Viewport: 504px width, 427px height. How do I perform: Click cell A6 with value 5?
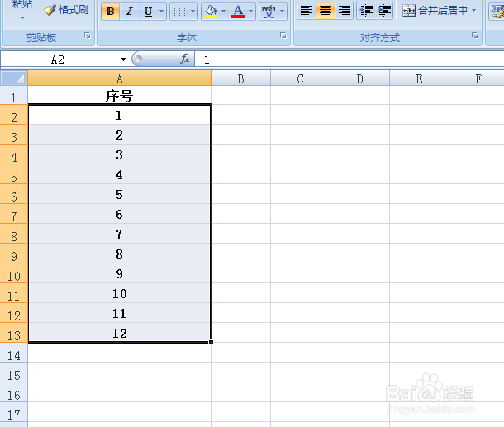(120, 194)
